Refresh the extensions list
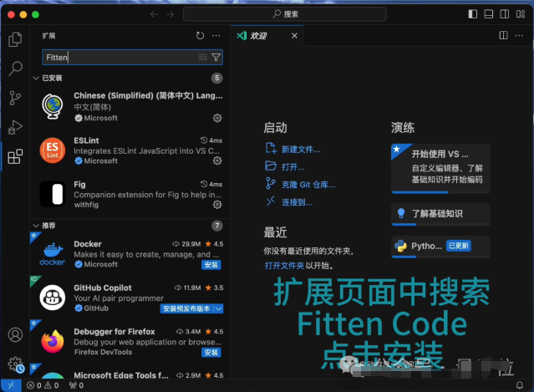The width and height of the screenshot is (534, 392). pos(200,35)
